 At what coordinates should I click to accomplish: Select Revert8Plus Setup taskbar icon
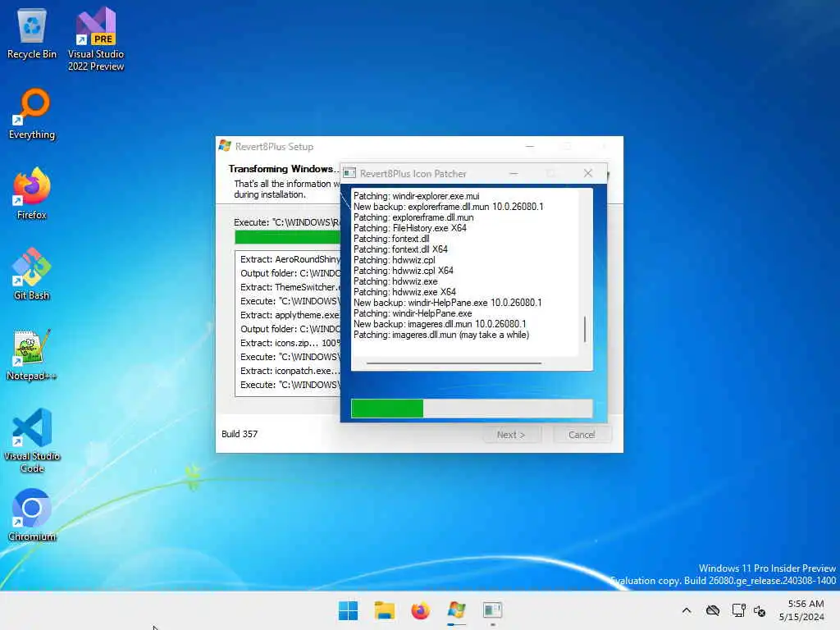(x=456, y=610)
